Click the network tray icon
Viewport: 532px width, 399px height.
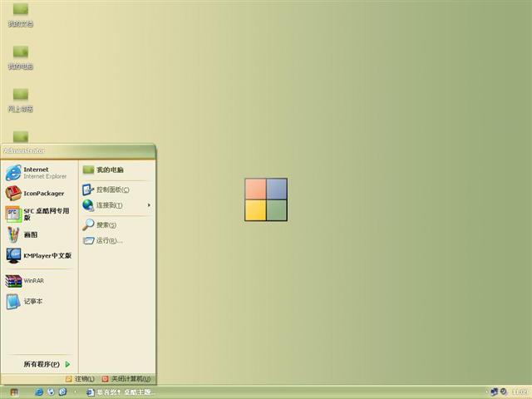pos(494,392)
